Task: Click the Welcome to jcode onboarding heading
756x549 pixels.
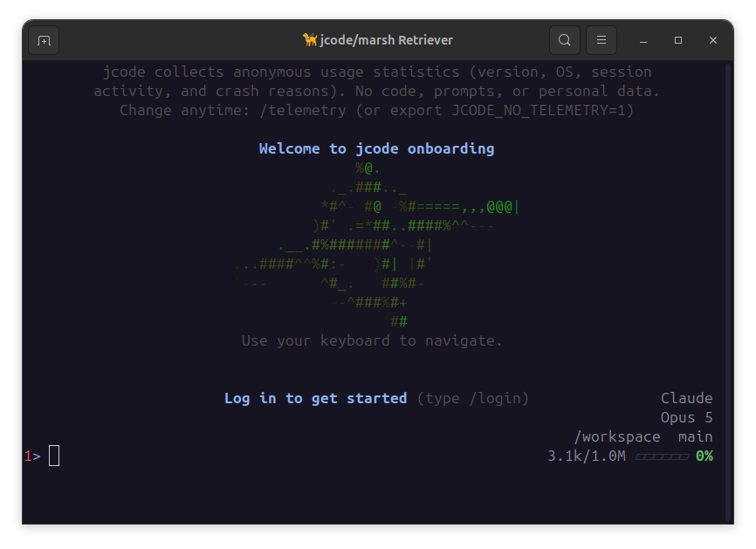Action: [x=376, y=148]
